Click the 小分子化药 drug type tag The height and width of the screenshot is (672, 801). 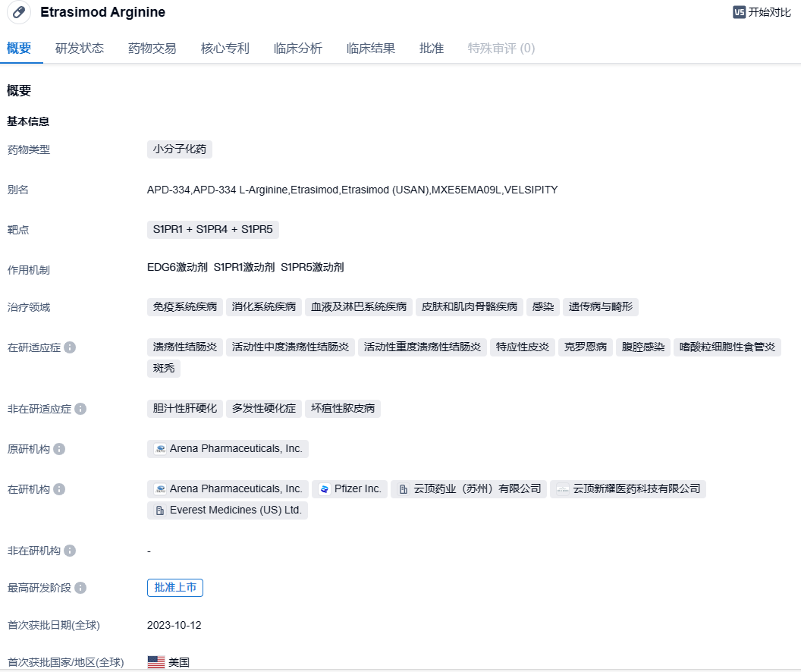pos(180,149)
